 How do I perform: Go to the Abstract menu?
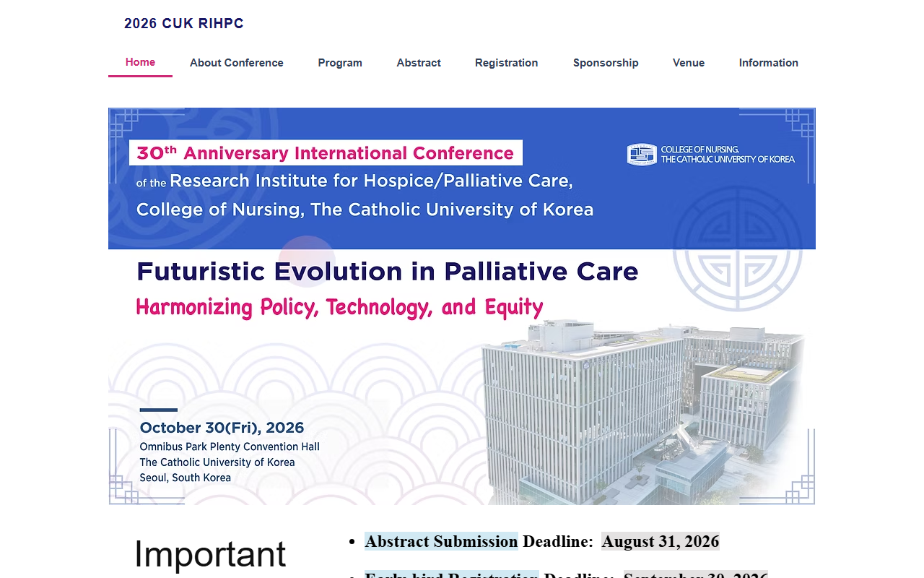pyautogui.click(x=419, y=63)
